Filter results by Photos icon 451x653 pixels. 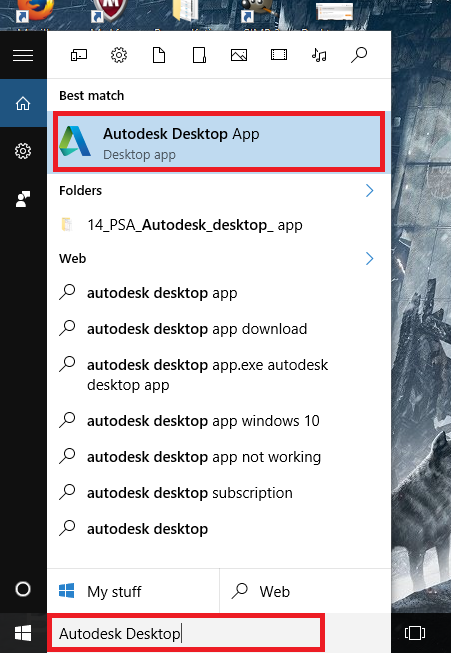[239, 55]
